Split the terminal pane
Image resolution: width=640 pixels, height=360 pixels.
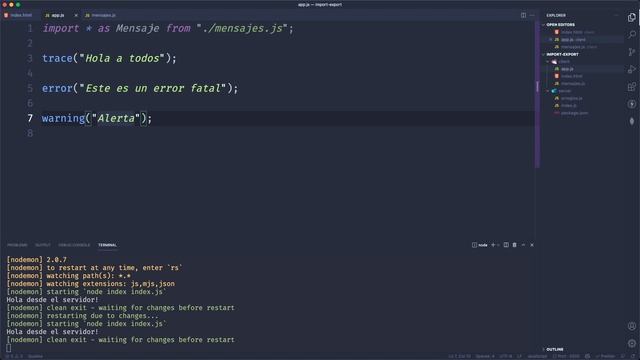[506, 245]
